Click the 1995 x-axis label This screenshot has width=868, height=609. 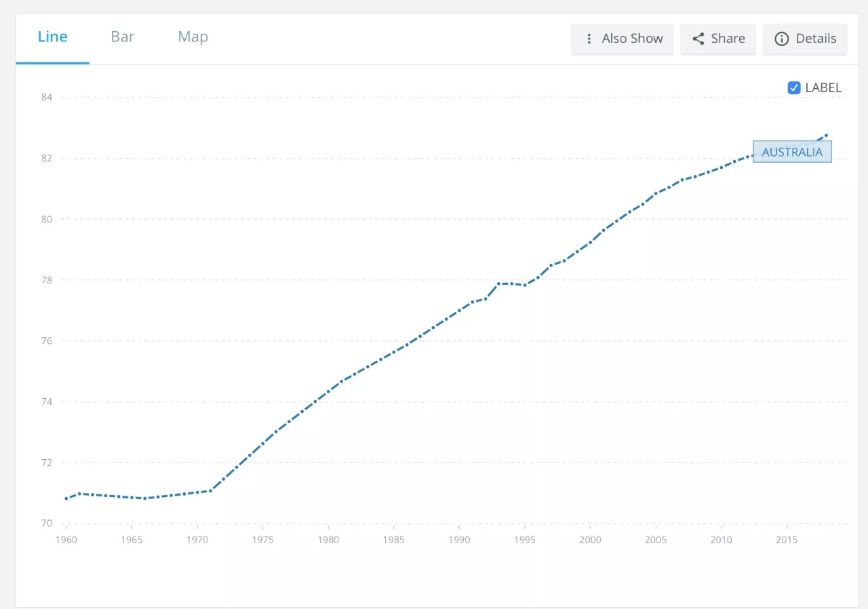(525, 540)
